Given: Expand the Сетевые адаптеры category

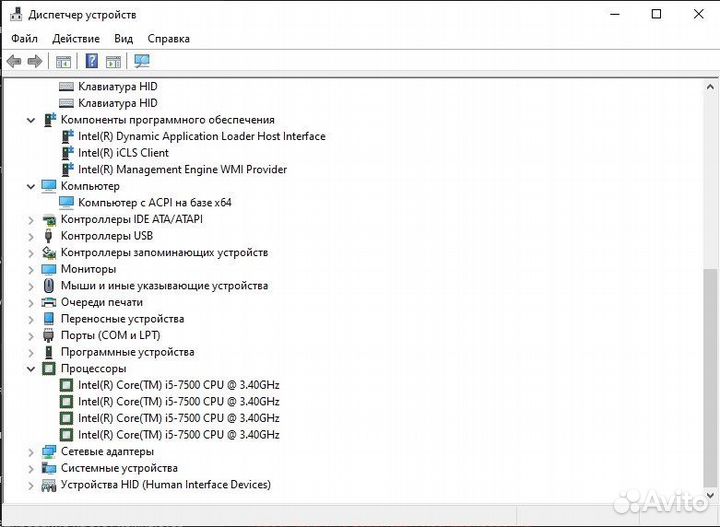Looking at the screenshot, I should coord(31,452).
